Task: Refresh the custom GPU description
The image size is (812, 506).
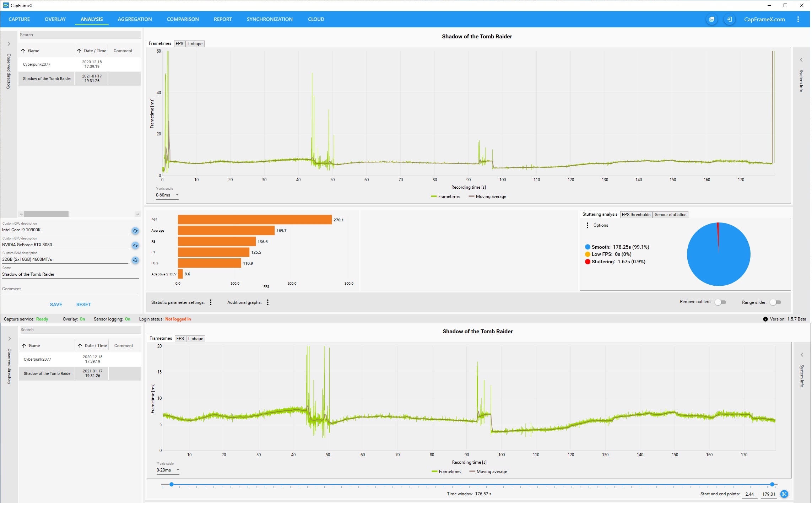Action: [x=135, y=246]
